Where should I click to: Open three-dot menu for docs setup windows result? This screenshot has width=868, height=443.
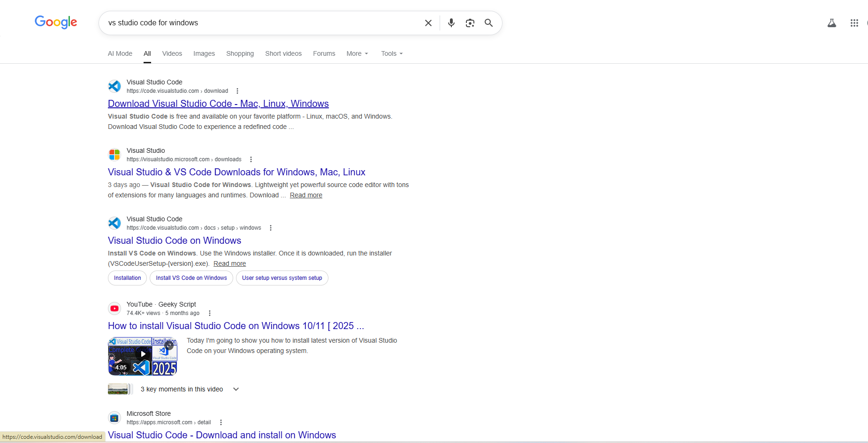(271, 228)
